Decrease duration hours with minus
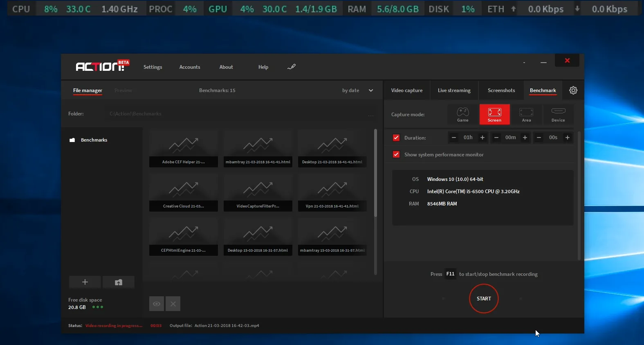Viewport: 644px width, 345px height. coord(454,138)
